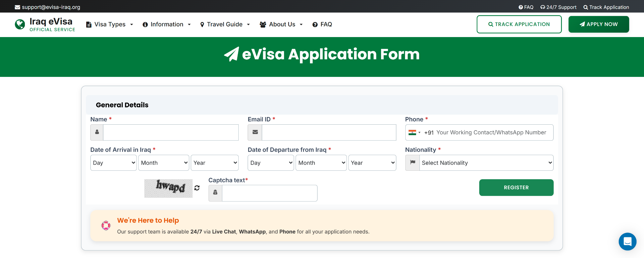This screenshot has height=258, width=644.
Task: Open the Visa Types menu
Action: pyautogui.click(x=110, y=24)
